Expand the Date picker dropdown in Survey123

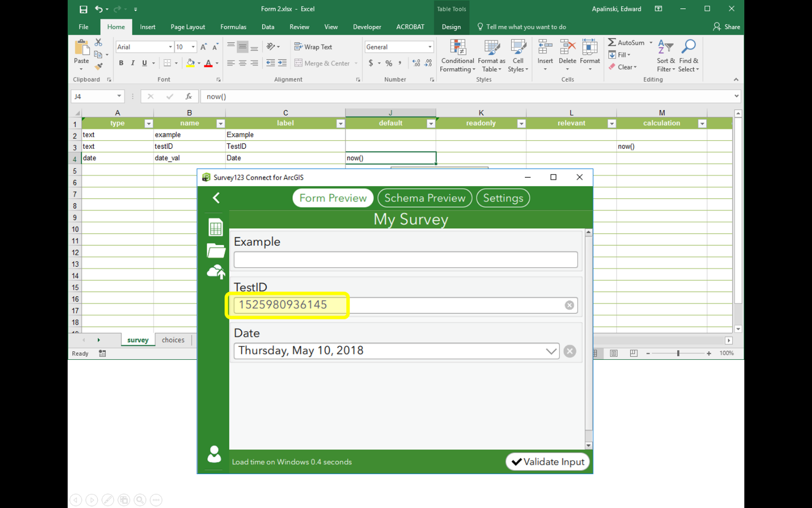[551, 351]
